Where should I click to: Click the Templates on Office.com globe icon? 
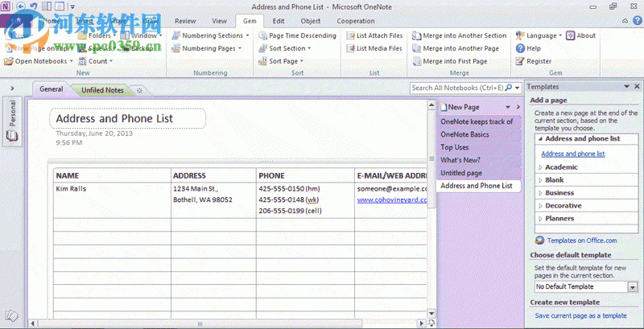coord(540,241)
